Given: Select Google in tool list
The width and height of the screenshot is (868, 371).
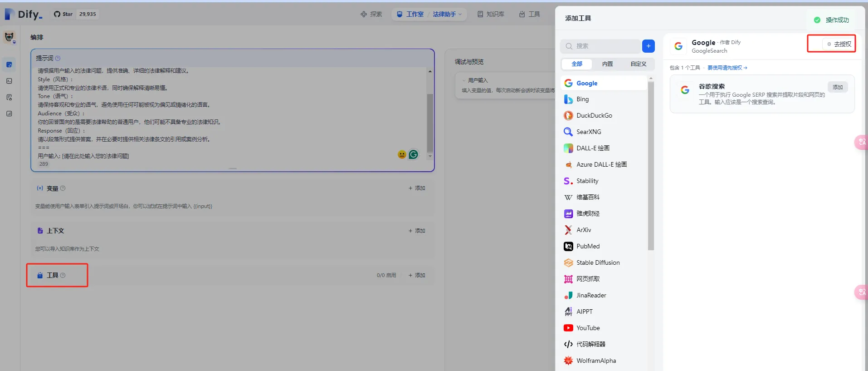Looking at the screenshot, I should tap(604, 83).
